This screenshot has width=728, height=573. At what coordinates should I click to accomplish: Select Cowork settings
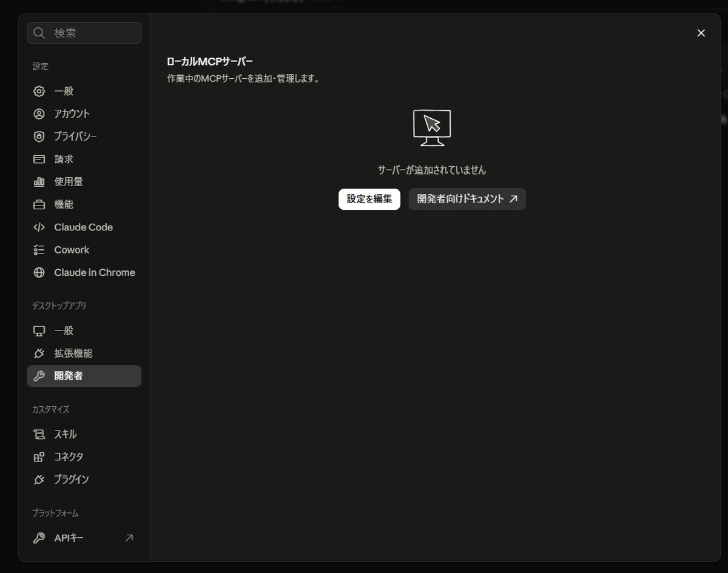(x=84, y=250)
